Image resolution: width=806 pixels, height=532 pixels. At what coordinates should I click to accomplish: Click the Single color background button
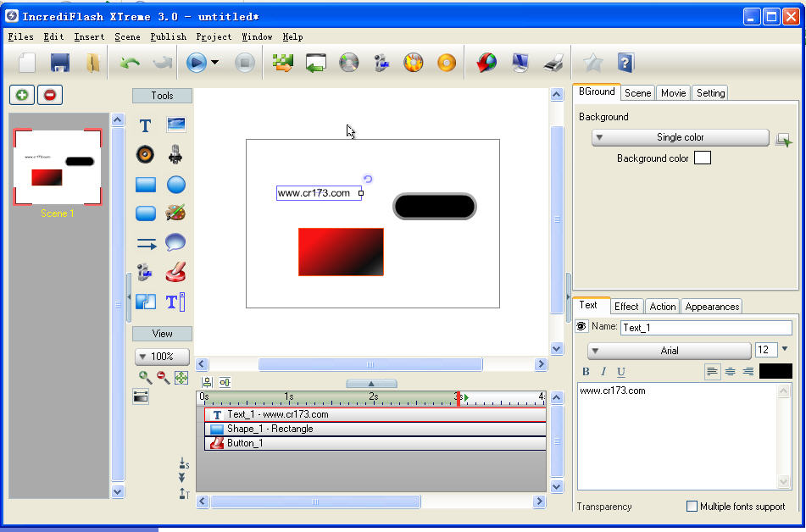679,137
